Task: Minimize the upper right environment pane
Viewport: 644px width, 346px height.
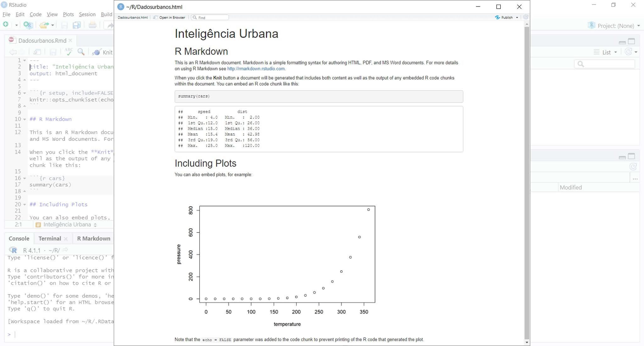Action: tap(622, 42)
